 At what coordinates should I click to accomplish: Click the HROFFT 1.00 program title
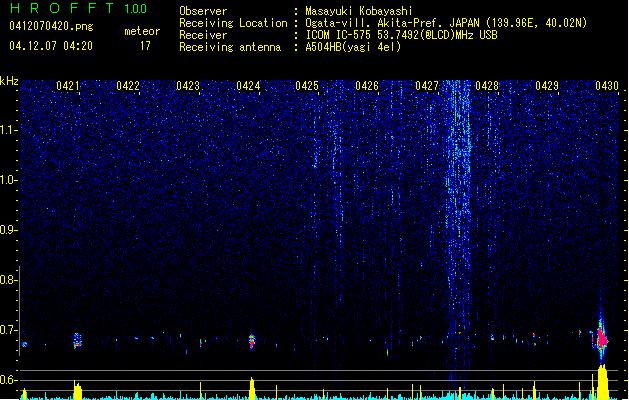(x=79, y=8)
